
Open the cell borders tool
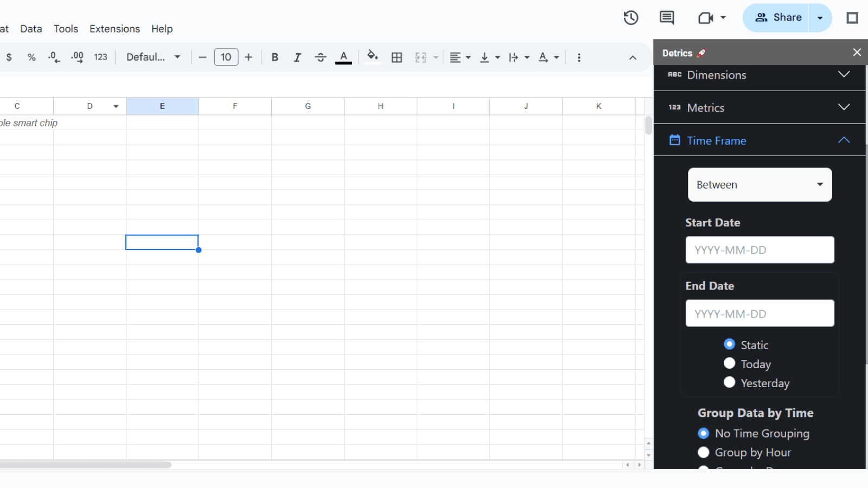397,57
